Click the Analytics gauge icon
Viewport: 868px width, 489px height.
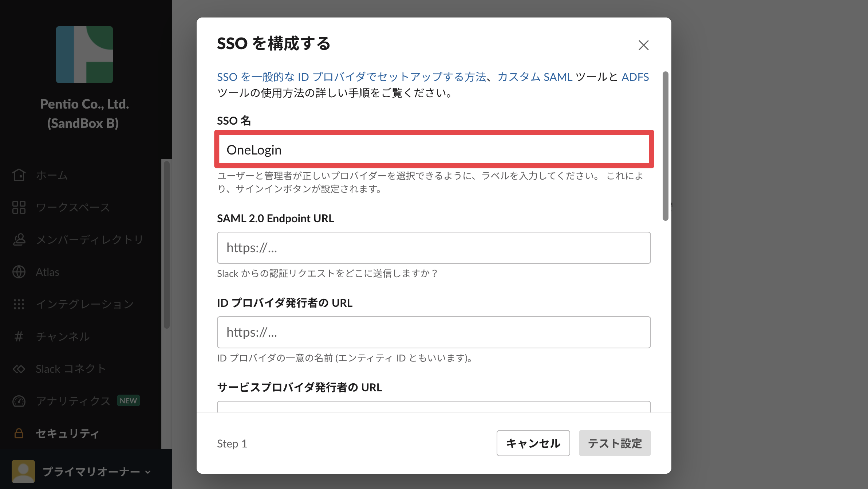click(x=19, y=401)
